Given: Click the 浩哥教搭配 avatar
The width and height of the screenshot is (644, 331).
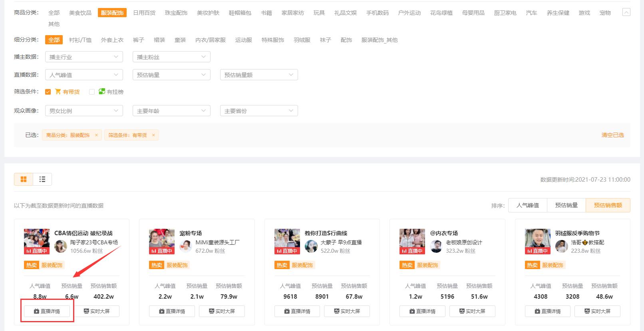Looking at the screenshot, I should coord(562,246).
